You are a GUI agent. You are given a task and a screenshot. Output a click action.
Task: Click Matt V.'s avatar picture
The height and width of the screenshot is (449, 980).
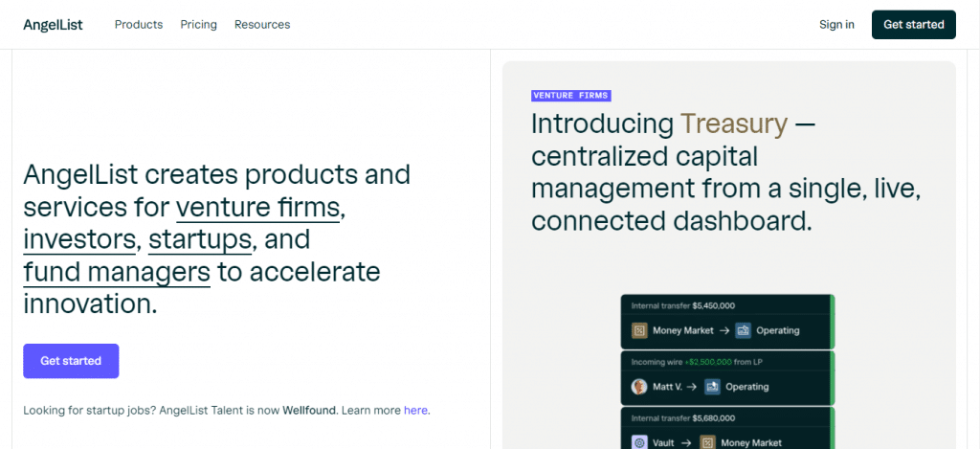coord(639,387)
